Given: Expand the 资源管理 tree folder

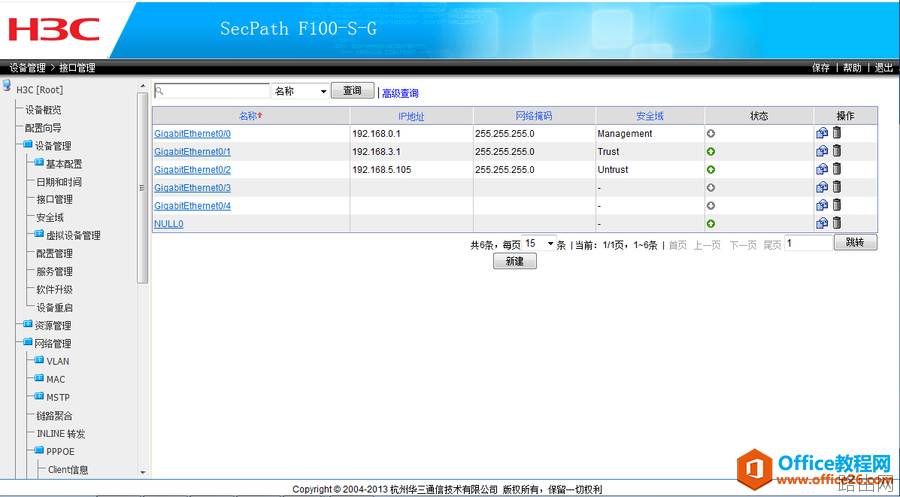Looking at the screenshot, I should point(28,324).
